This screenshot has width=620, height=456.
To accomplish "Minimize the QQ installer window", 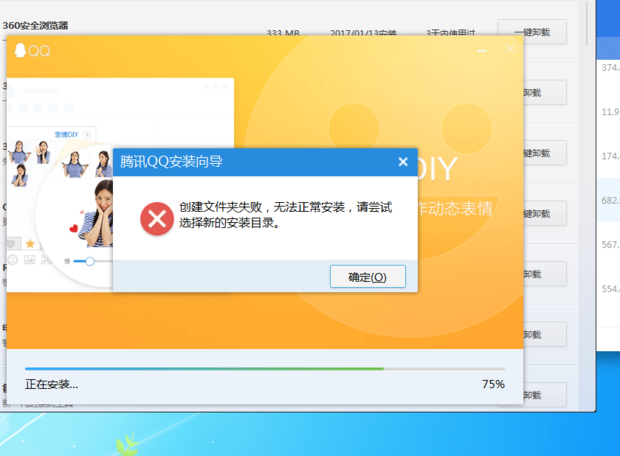I will click(x=482, y=51).
